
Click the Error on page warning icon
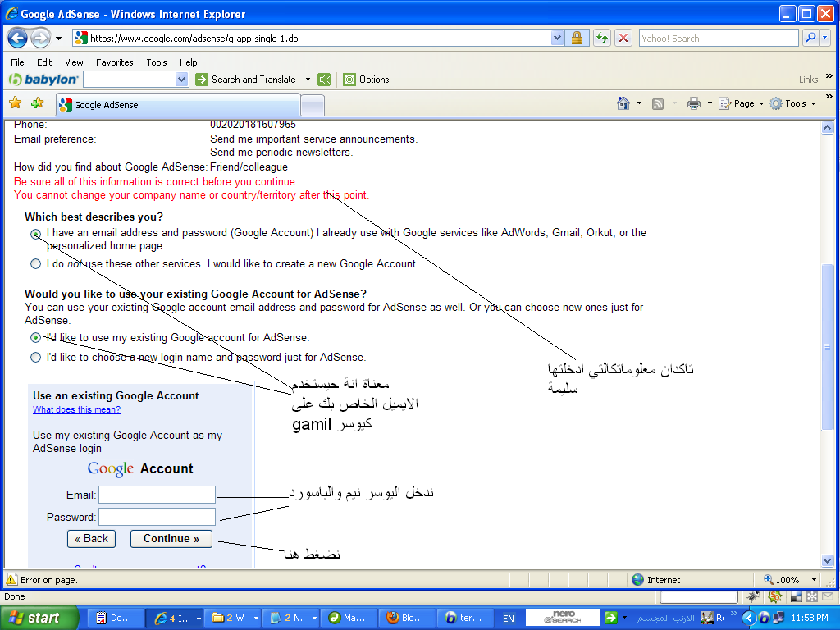tap(11, 580)
